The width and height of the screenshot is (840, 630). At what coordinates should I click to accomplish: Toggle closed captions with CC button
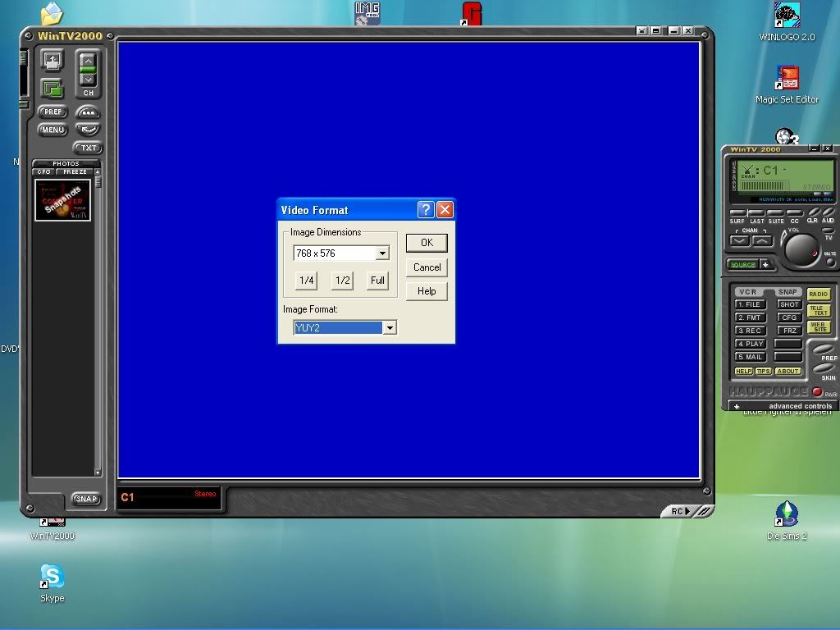[794, 213]
